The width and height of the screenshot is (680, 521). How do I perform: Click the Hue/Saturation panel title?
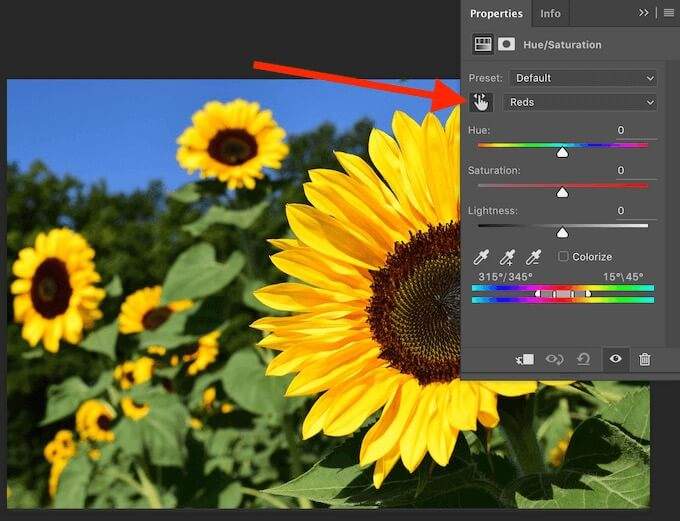point(562,45)
